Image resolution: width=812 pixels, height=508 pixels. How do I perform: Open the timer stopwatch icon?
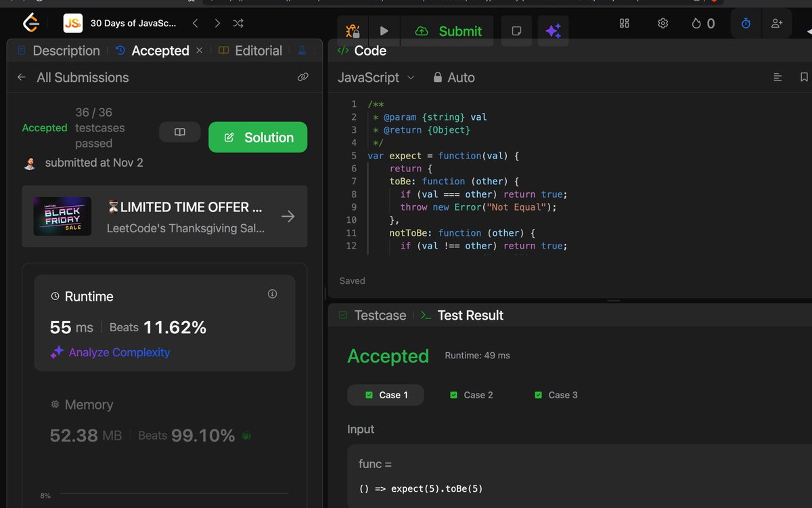coord(745,22)
